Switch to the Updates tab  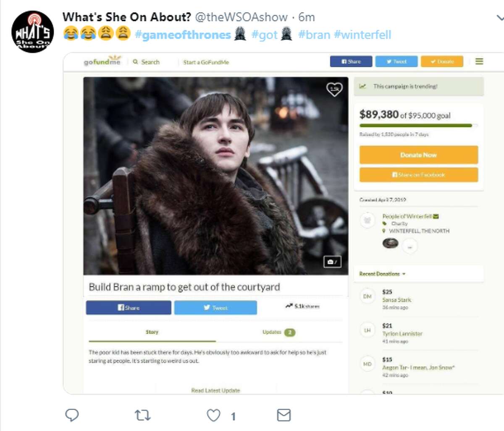point(279,332)
